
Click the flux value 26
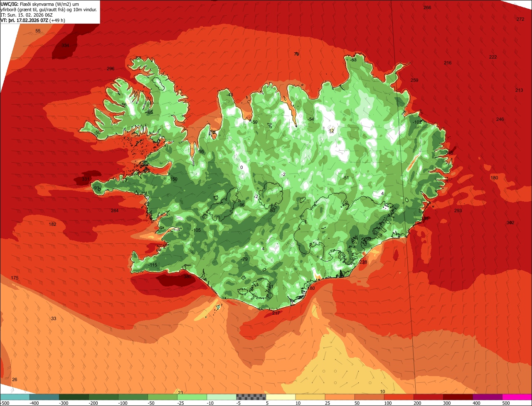click(15, 379)
